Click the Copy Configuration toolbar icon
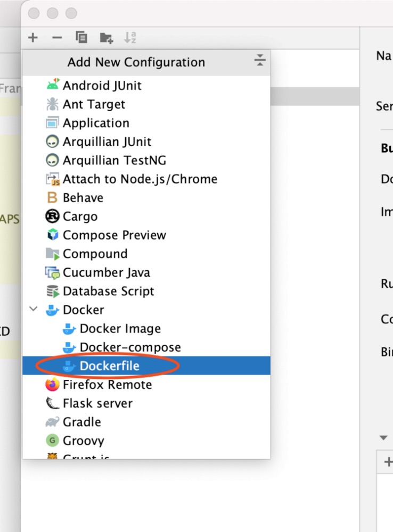This screenshot has width=393, height=532. [x=81, y=38]
